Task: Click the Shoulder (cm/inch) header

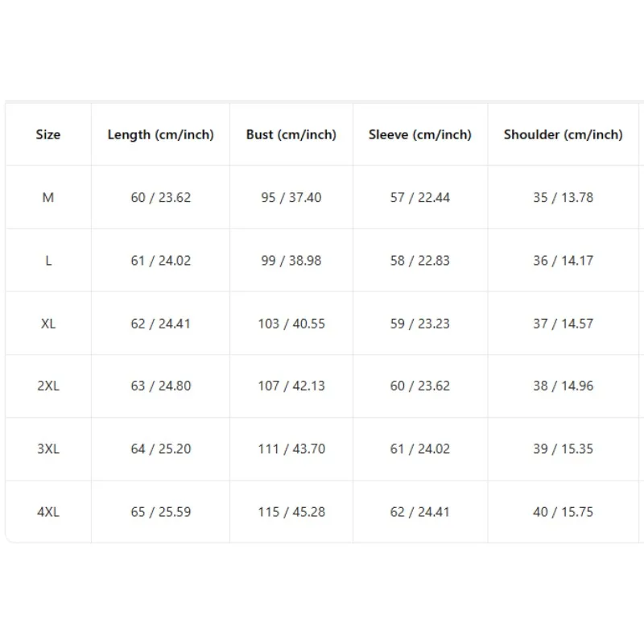Action: 563,134
